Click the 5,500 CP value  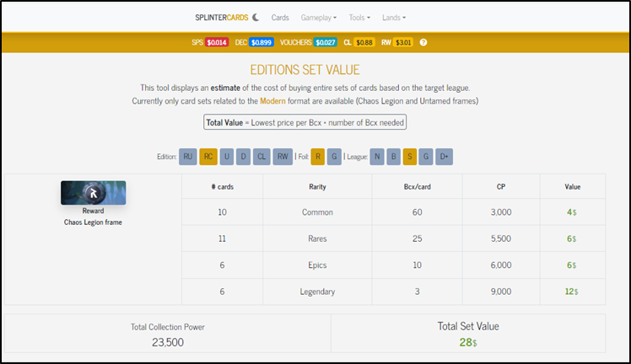(501, 238)
